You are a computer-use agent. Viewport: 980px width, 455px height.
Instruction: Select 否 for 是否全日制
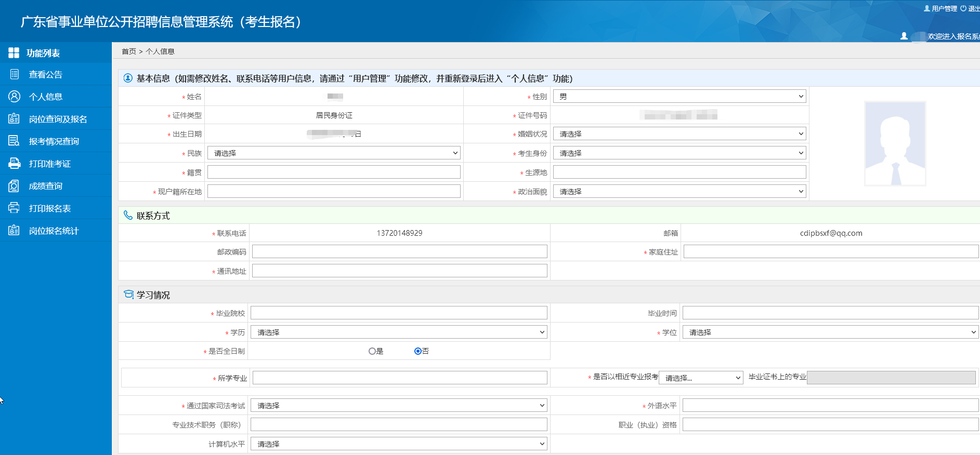pyautogui.click(x=417, y=351)
